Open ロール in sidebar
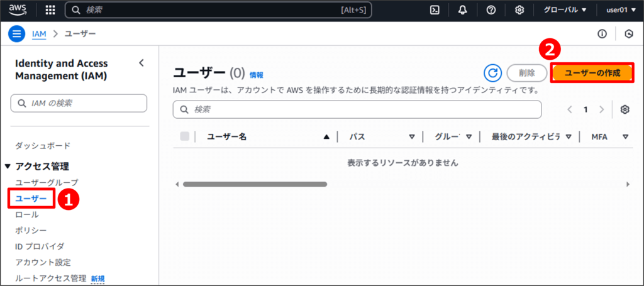Image resolution: width=644 pixels, height=286 pixels. point(26,214)
